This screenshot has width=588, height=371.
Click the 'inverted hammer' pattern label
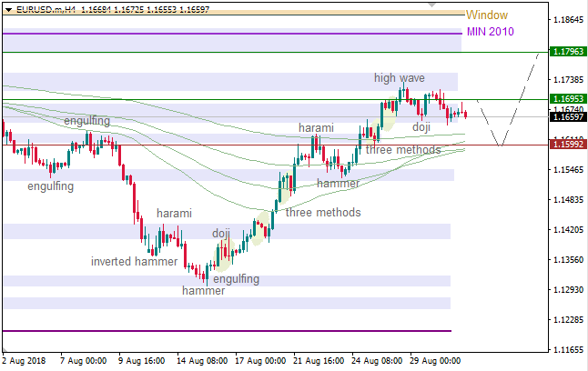tap(134, 261)
